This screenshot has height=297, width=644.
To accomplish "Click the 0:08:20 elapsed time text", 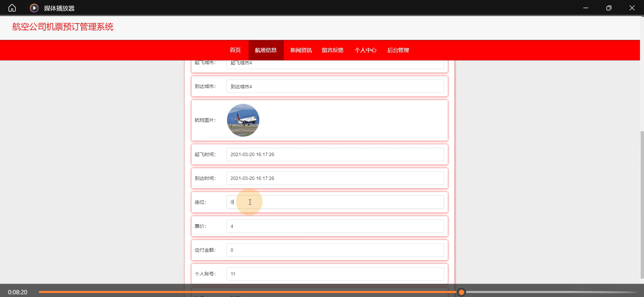I will pyautogui.click(x=18, y=292).
